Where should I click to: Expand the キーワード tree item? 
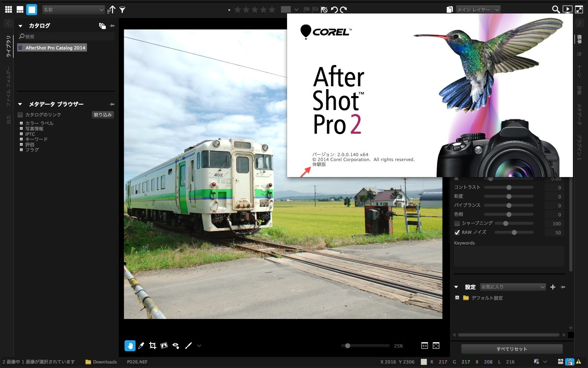click(21, 139)
